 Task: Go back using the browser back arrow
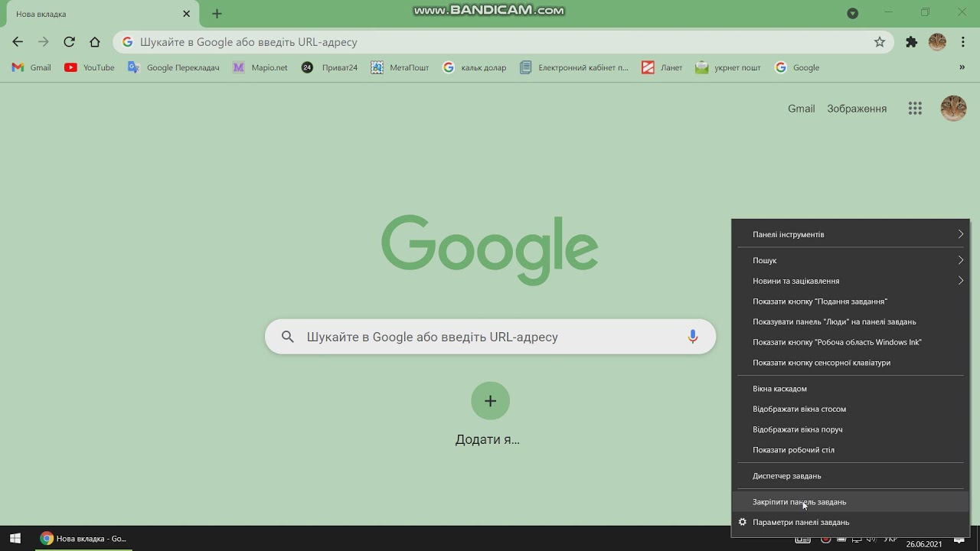pos(18,42)
